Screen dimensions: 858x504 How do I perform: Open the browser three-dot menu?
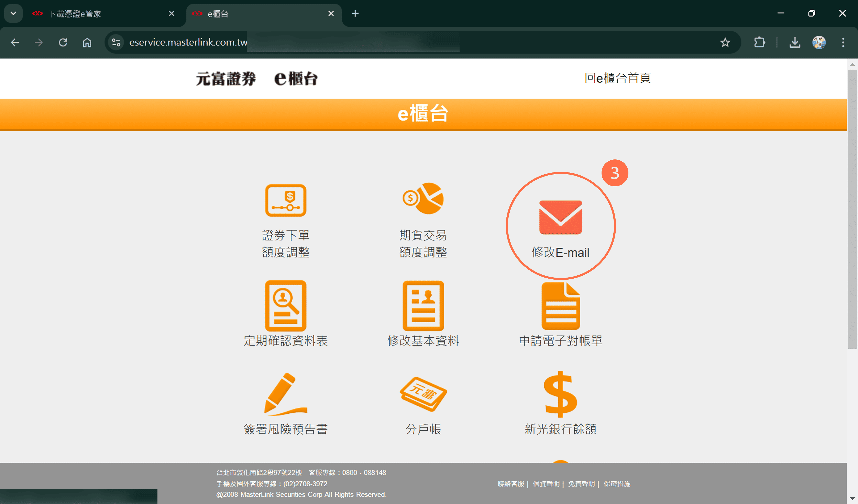843,43
